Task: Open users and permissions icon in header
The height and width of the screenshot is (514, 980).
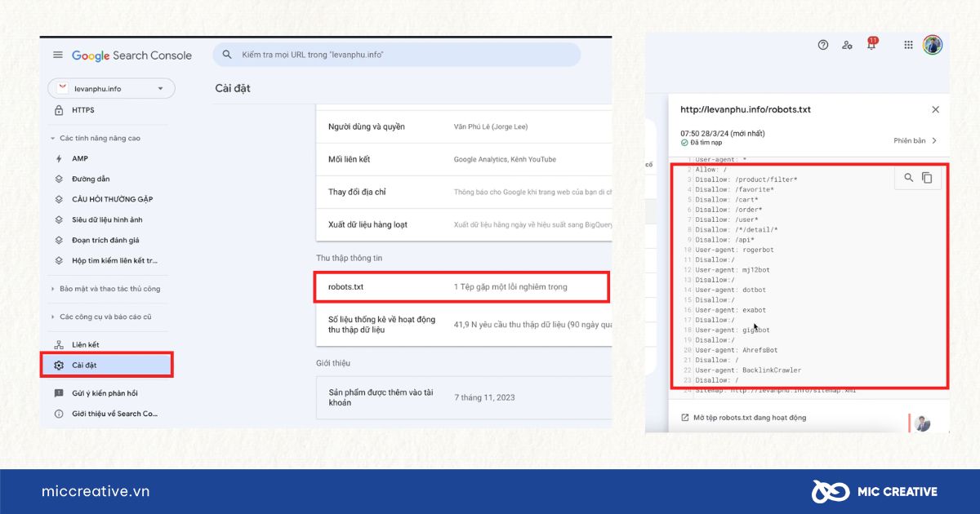Action: point(847,45)
